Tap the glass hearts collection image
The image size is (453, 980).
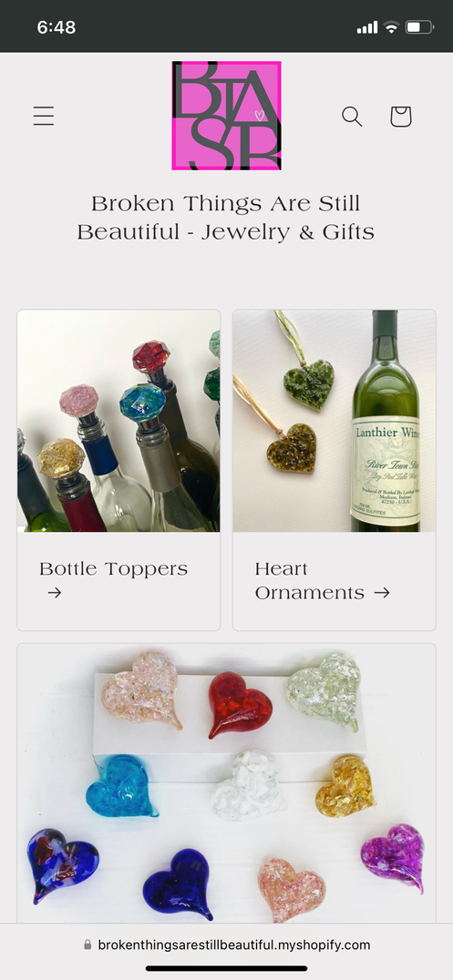tap(226, 783)
